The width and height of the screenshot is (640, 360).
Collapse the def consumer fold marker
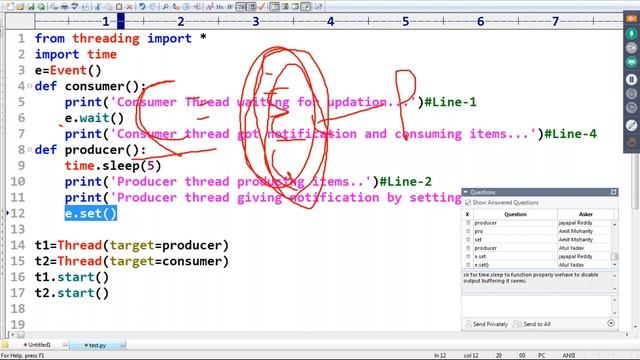point(29,86)
